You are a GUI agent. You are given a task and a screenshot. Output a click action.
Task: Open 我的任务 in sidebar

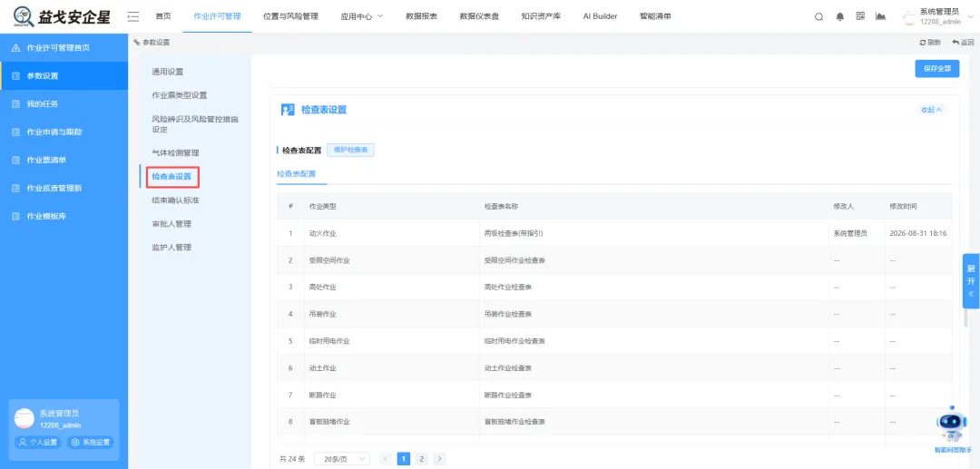64,104
